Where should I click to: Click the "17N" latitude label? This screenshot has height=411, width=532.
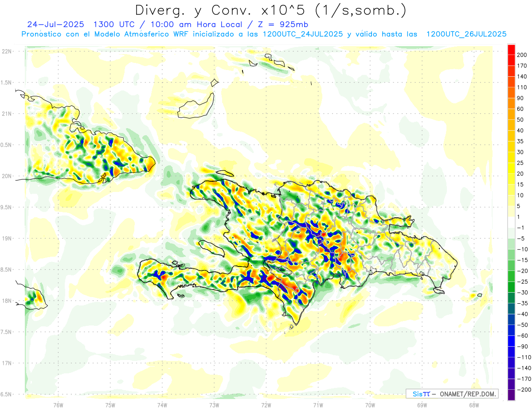[6, 363]
